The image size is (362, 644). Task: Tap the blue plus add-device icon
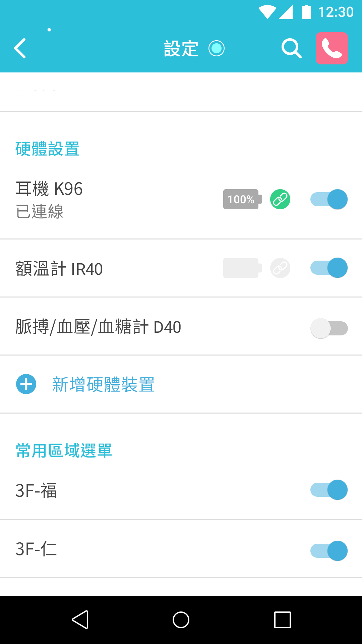(26, 384)
